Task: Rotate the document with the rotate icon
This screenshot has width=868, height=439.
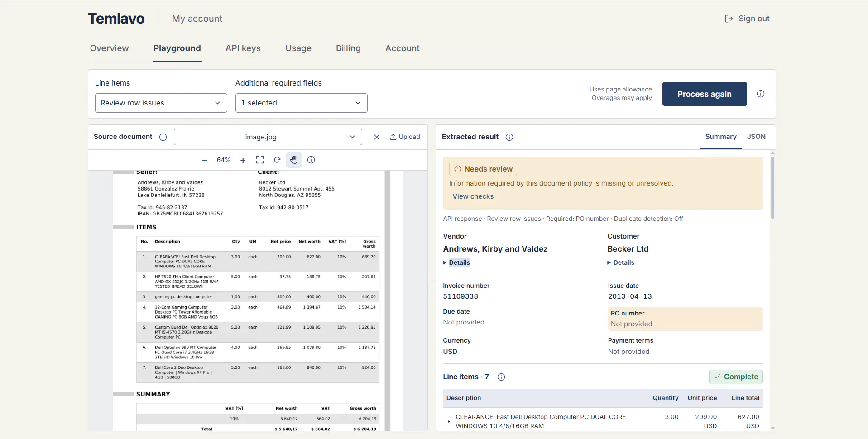Action: tap(277, 160)
